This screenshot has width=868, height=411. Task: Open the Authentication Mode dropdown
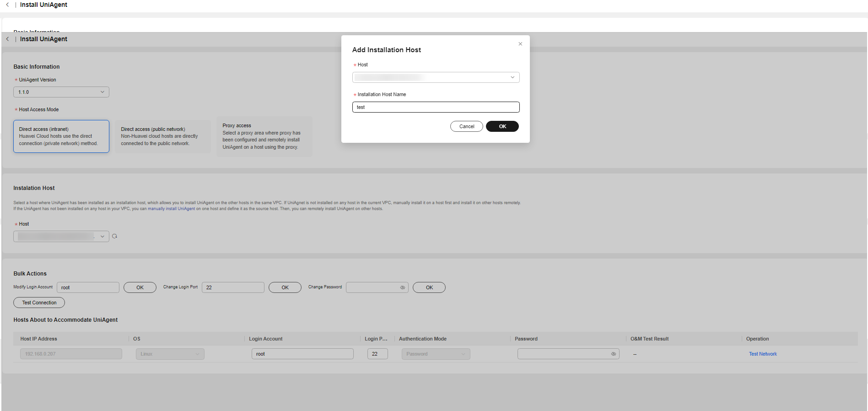coord(436,354)
